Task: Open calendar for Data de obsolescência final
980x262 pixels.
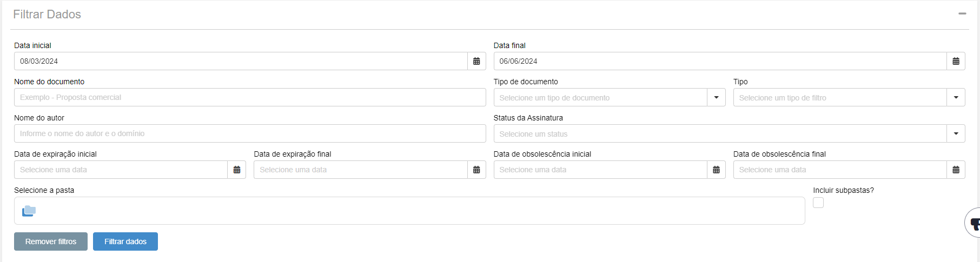Action: [x=956, y=170]
